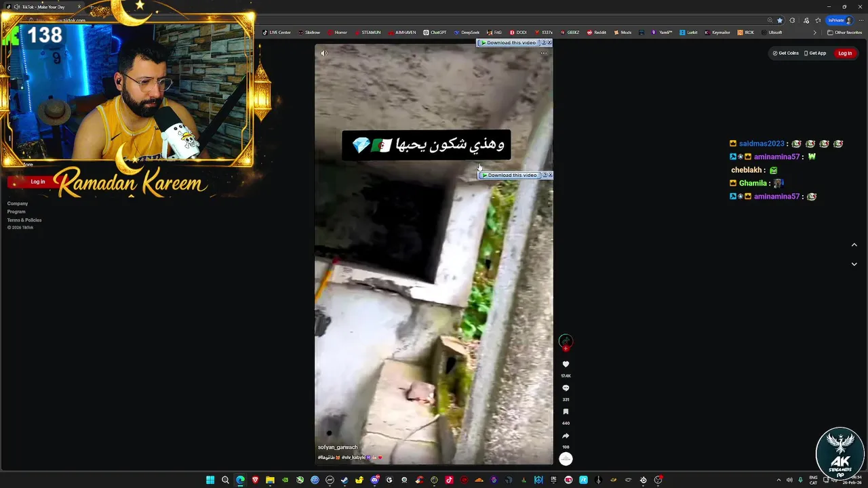
Task: Open Steam from taskbar
Action: tap(344, 480)
